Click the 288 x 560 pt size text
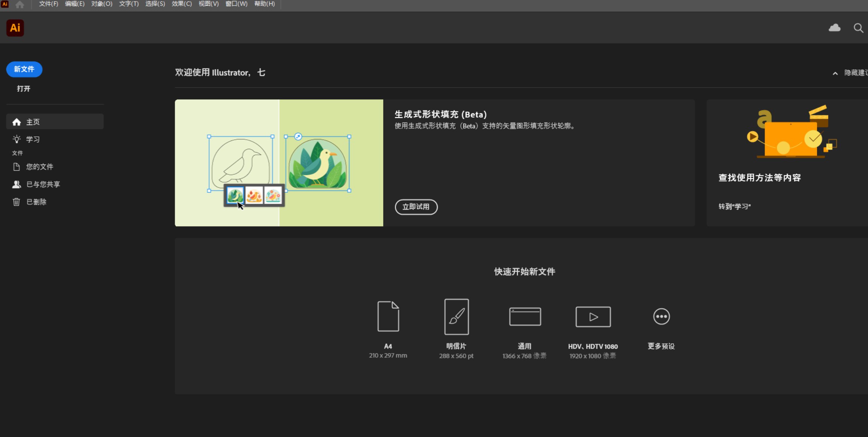Viewport: 868px width, 437px height. pos(456,356)
